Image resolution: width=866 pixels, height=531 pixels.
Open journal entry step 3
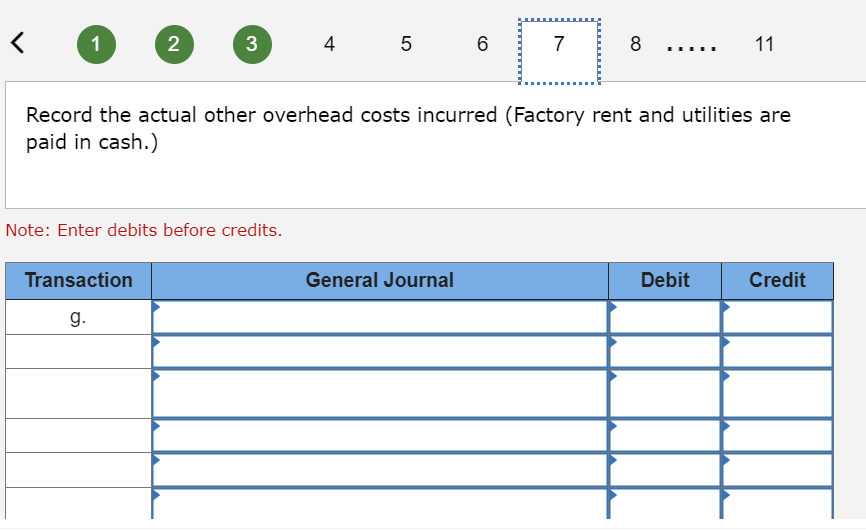[252, 44]
